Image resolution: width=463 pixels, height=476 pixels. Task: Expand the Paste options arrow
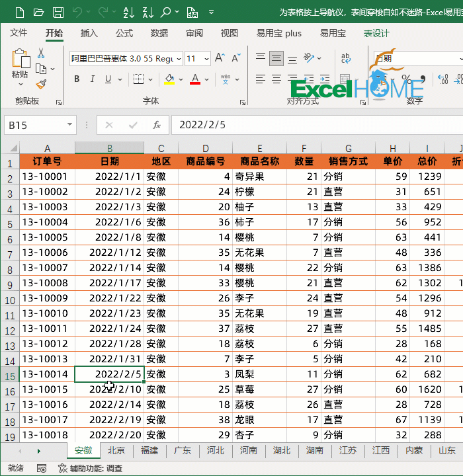click(21, 85)
